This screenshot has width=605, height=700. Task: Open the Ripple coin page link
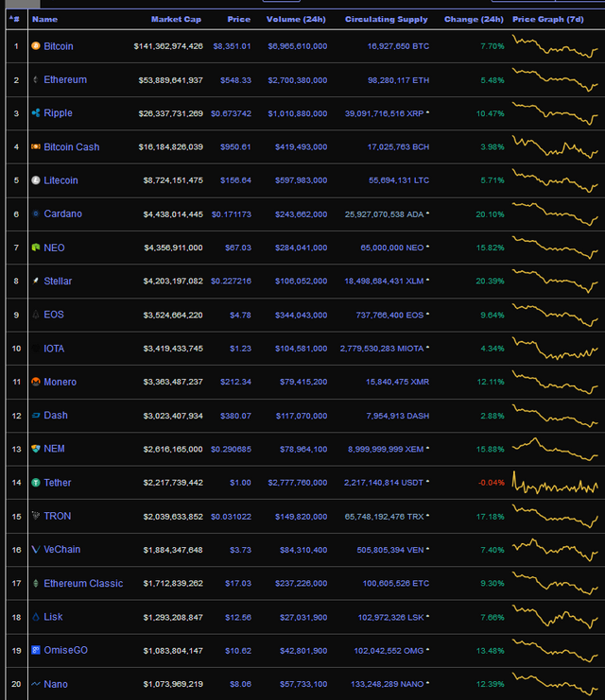pos(58,113)
